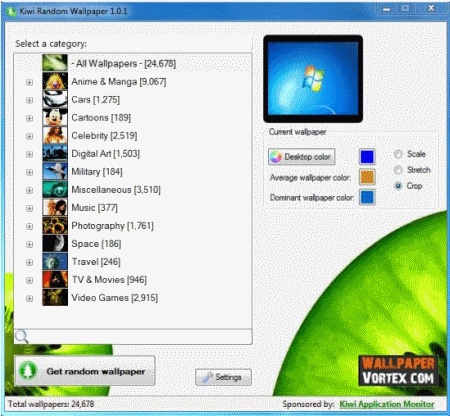The image size is (450, 416).
Task: Expand the Music category node
Action: 30,208
